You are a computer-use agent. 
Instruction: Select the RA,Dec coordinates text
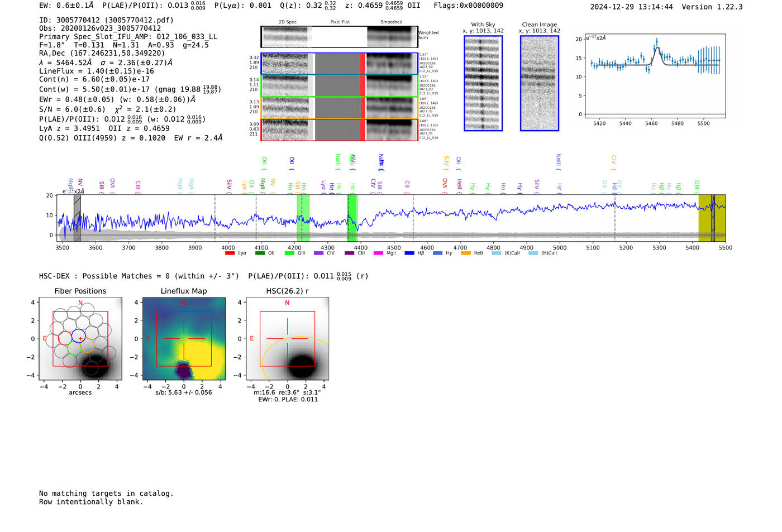[102, 54]
